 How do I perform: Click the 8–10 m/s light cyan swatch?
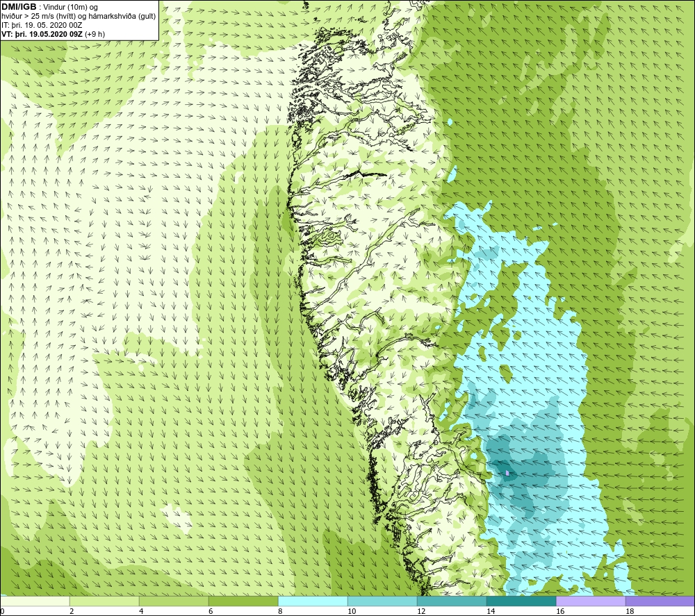click(x=313, y=601)
